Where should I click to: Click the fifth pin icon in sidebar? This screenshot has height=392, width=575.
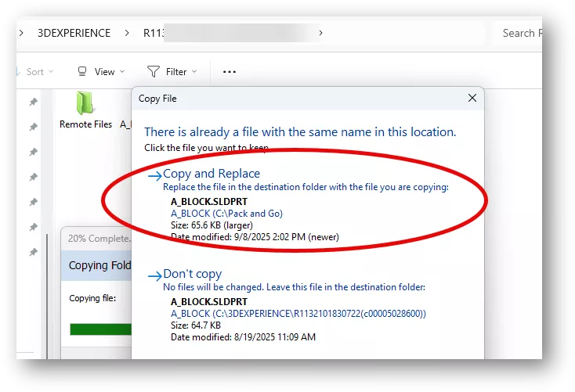click(x=34, y=202)
